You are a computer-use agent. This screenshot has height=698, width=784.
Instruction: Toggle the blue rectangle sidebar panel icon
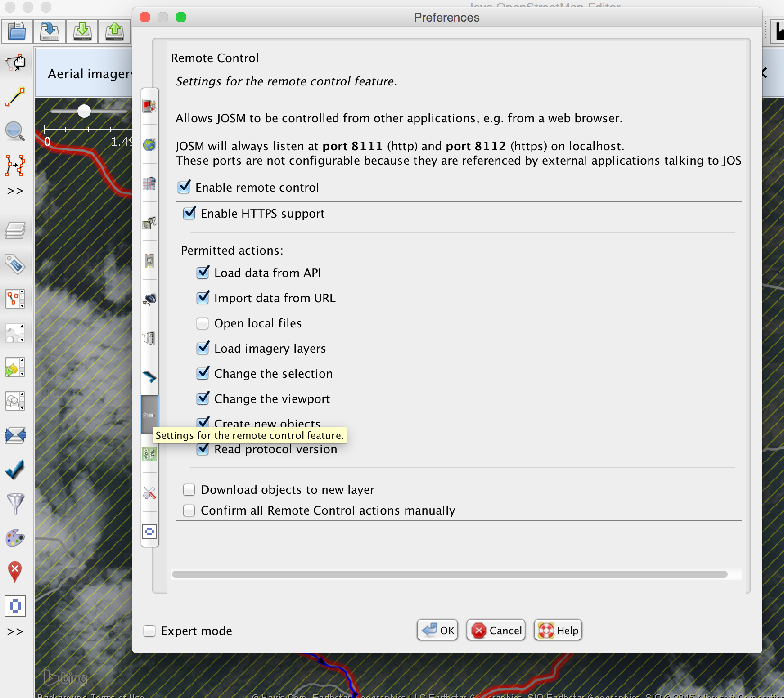point(15,606)
